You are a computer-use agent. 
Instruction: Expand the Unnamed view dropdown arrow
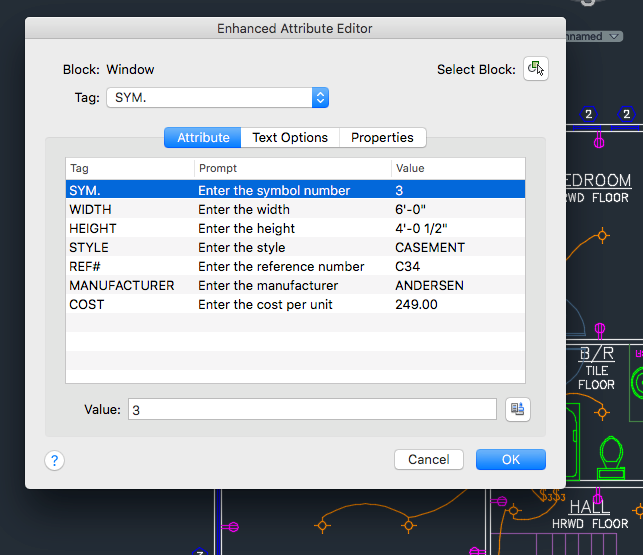(614, 37)
